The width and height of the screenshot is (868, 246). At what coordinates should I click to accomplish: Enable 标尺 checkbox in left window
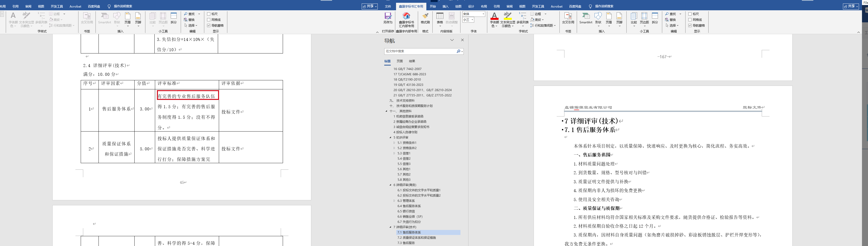[209, 14]
